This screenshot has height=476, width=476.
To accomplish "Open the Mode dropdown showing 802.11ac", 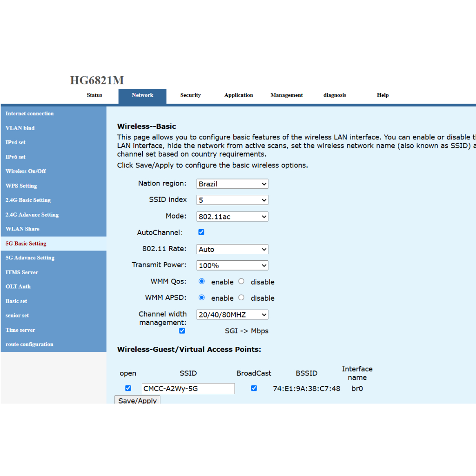I will point(232,217).
